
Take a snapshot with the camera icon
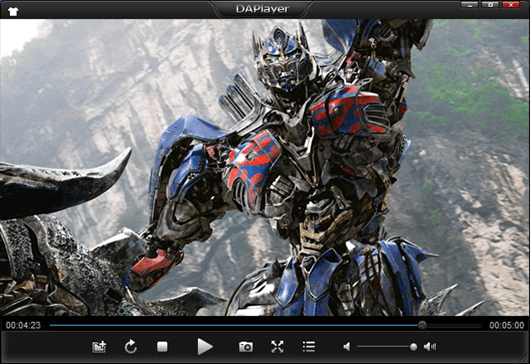click(246, 347)
